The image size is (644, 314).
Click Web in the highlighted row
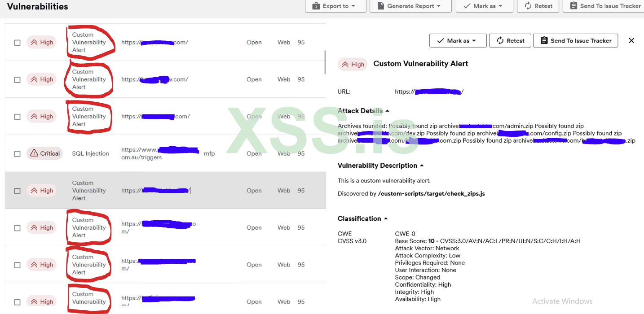point(284,191)
